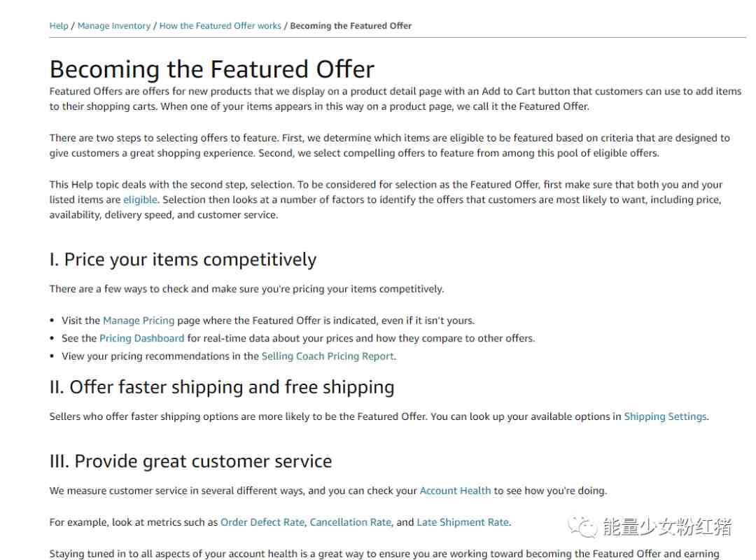Image resolution: width=756 pixels, height=560 pixels.
Task: Open the Cancellation Rate link
Action: (x=351, y=522)
